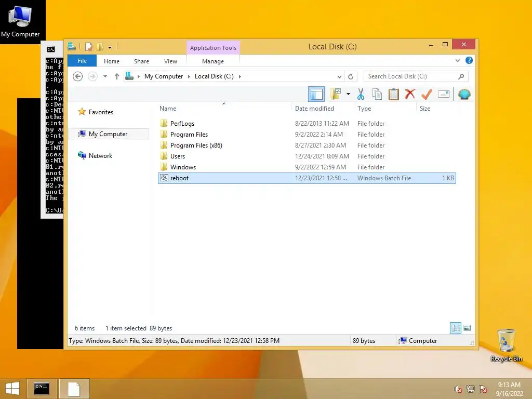This screenshot has width=532, height=399.
Task: Click the taskbar clock
Action: tap(509, 389)
